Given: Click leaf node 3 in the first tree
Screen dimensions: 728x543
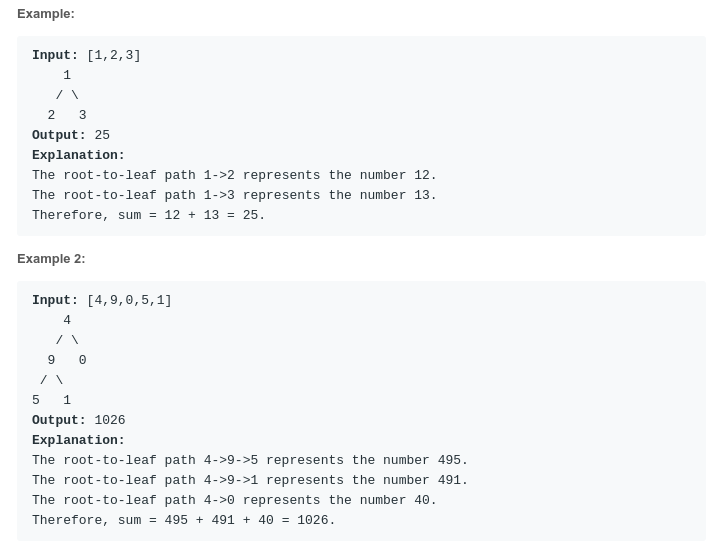Looking at the screenshot, I should pyautogui.click(x=82, y=115).
